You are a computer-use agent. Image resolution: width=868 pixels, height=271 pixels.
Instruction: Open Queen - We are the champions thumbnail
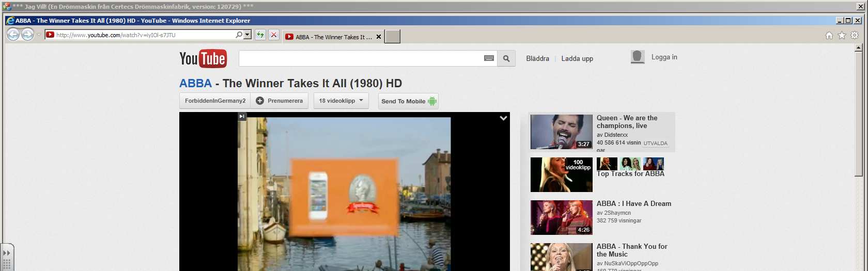point(562,132)
